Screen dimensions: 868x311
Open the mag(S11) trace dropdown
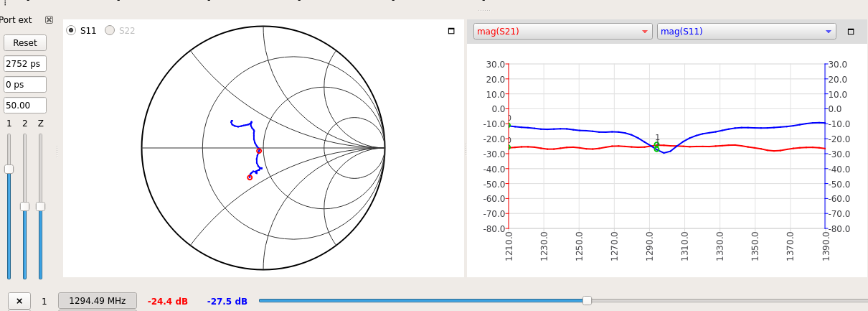click(746, 32)
